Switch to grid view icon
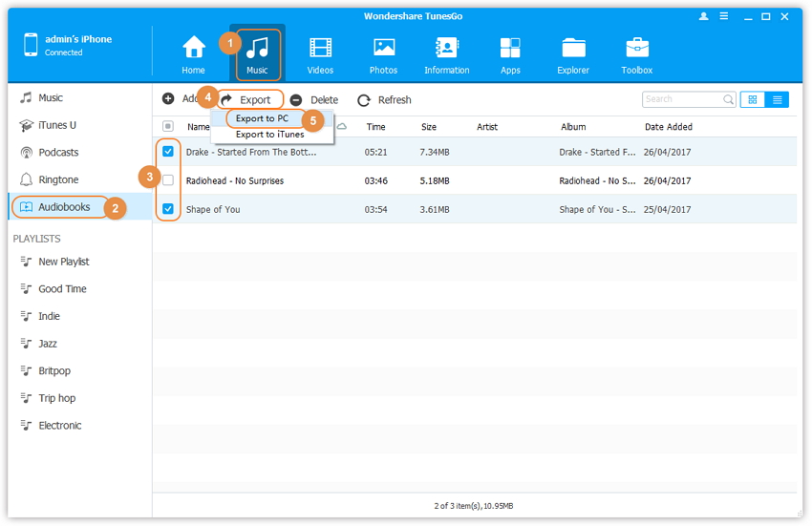Screen dimensions: 812x526 [753, 99]
